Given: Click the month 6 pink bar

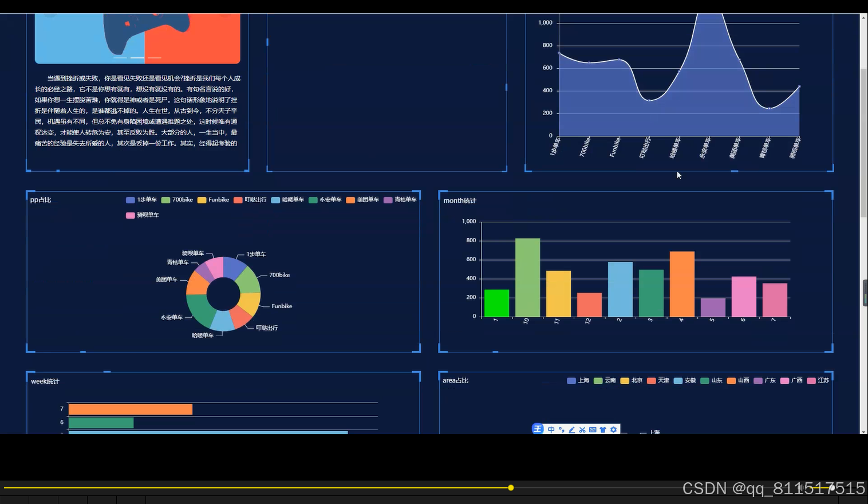Looking at the screenshot, I should [744, 297].
